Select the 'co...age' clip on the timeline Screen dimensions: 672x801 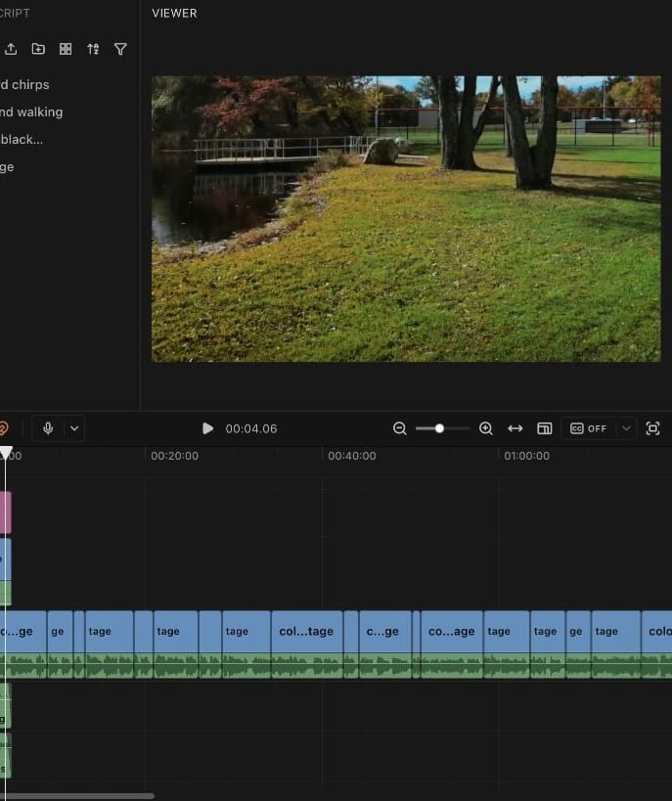point(452,632)
